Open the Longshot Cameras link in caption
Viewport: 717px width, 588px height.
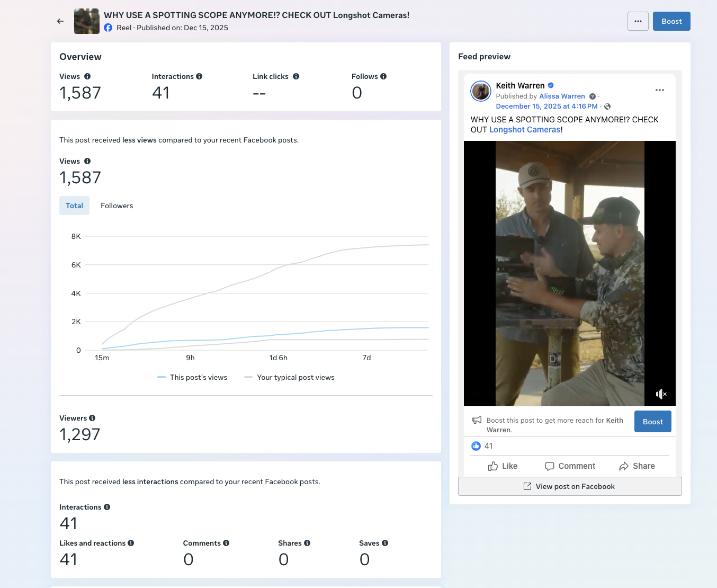coord(525,130)
